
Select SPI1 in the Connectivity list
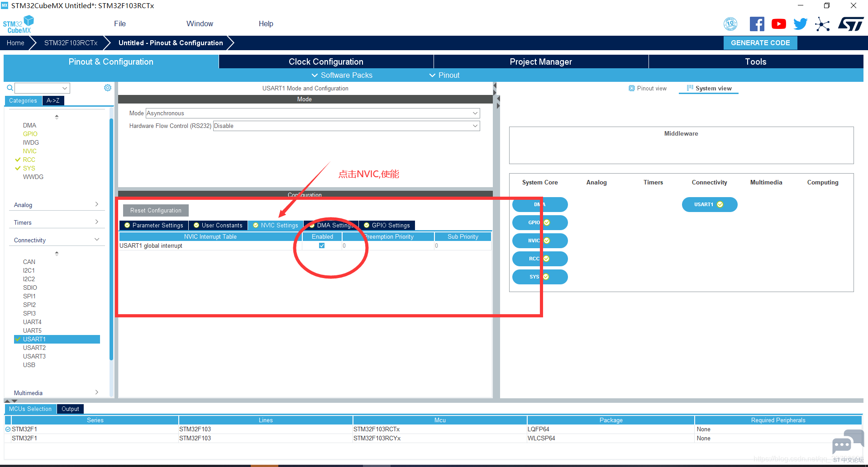[x=29, y=296]
